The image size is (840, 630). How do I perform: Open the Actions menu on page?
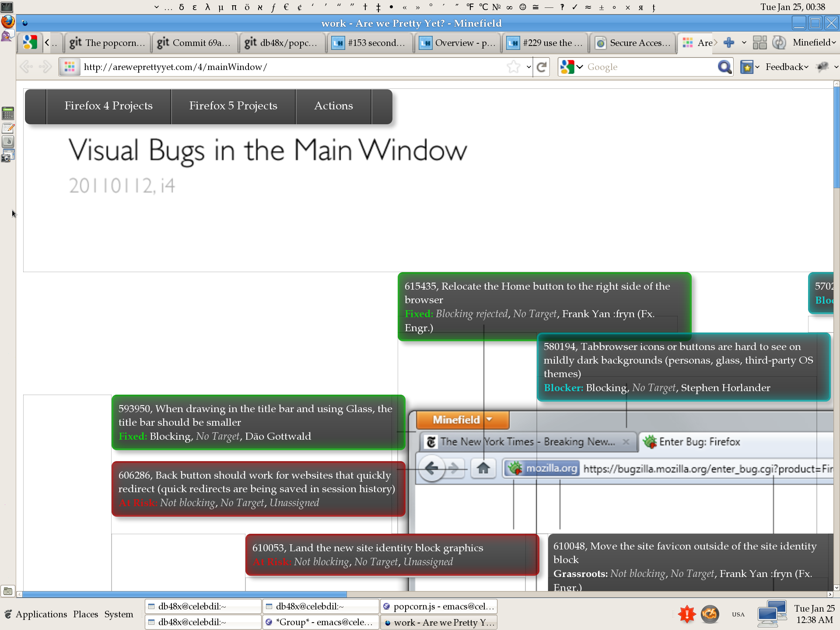coord(333,106)
